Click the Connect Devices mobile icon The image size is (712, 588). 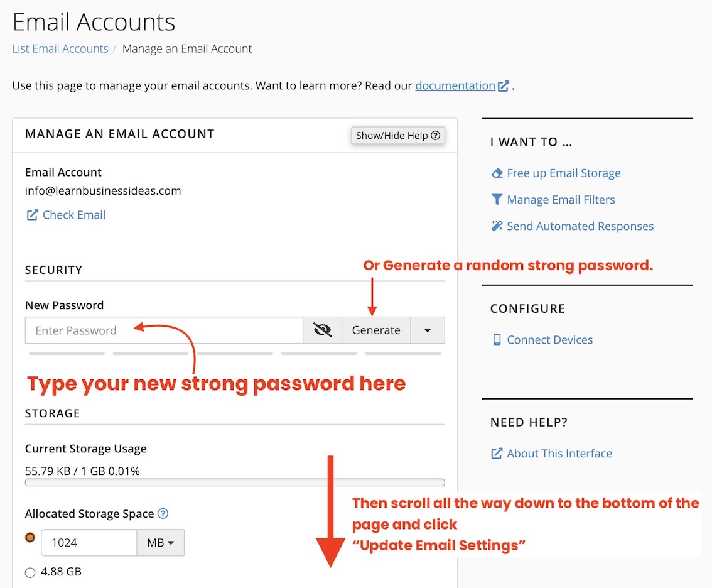(497, 339)
